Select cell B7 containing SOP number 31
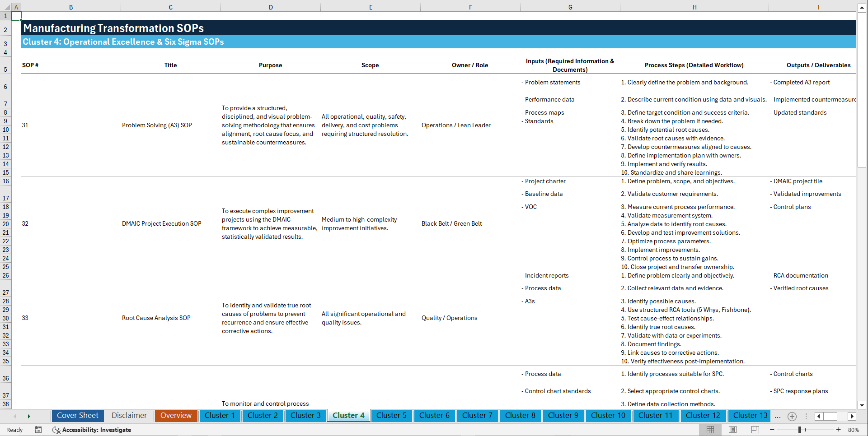This screenshot has height=436, width=868. pos(25,125)
